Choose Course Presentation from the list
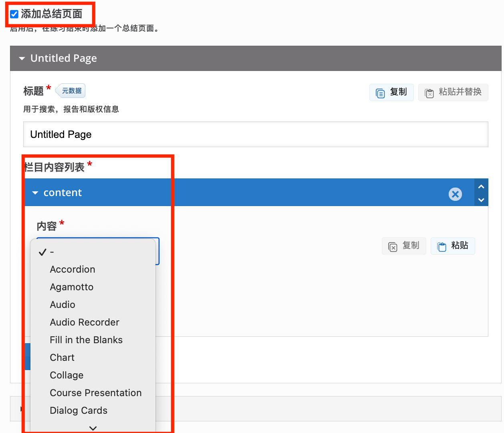504x433 pixels. pos(96,393)
